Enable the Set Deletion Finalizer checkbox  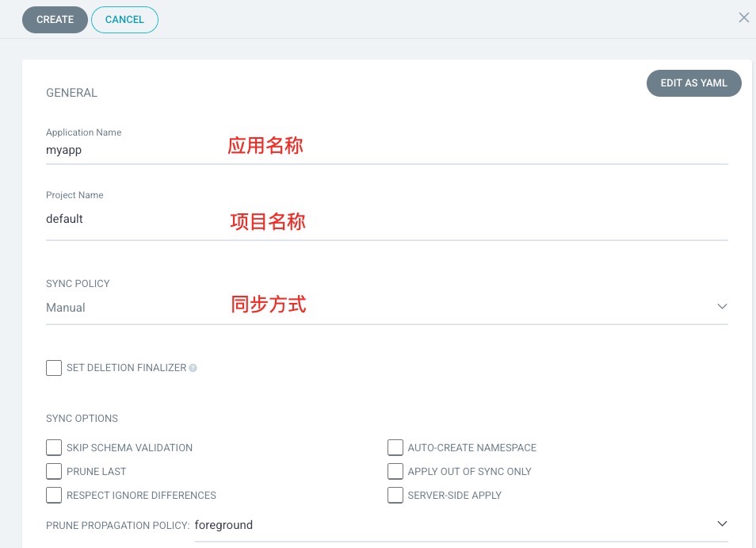pyautogui.click(x=54, y=368)
